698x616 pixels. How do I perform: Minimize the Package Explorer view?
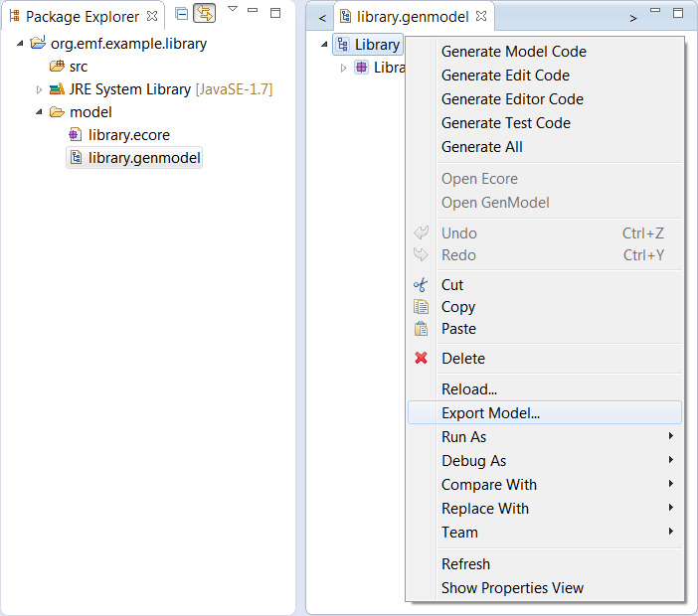coord(253,10)
